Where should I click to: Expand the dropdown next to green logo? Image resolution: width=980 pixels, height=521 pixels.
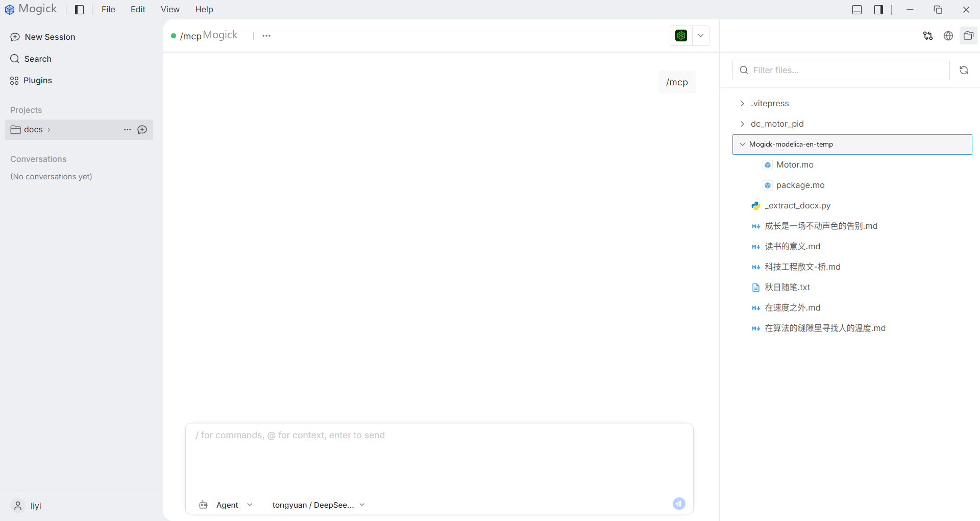[x=701, y=36]
